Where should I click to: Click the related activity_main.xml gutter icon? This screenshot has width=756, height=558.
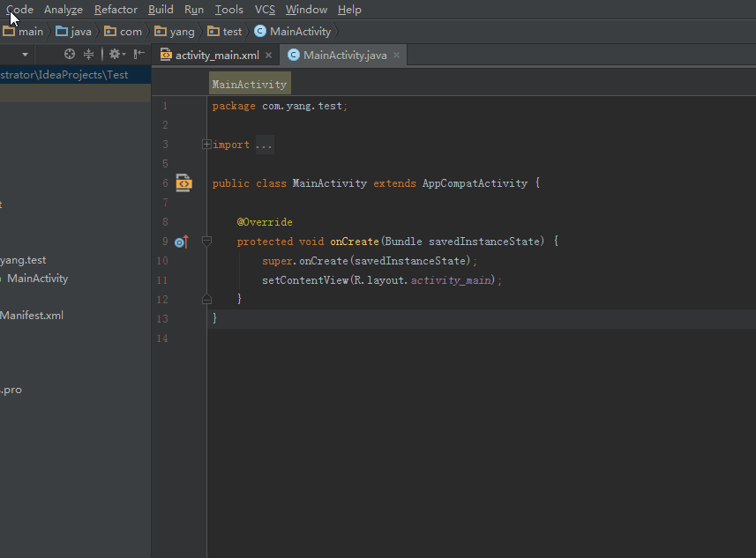pos(183,182)
